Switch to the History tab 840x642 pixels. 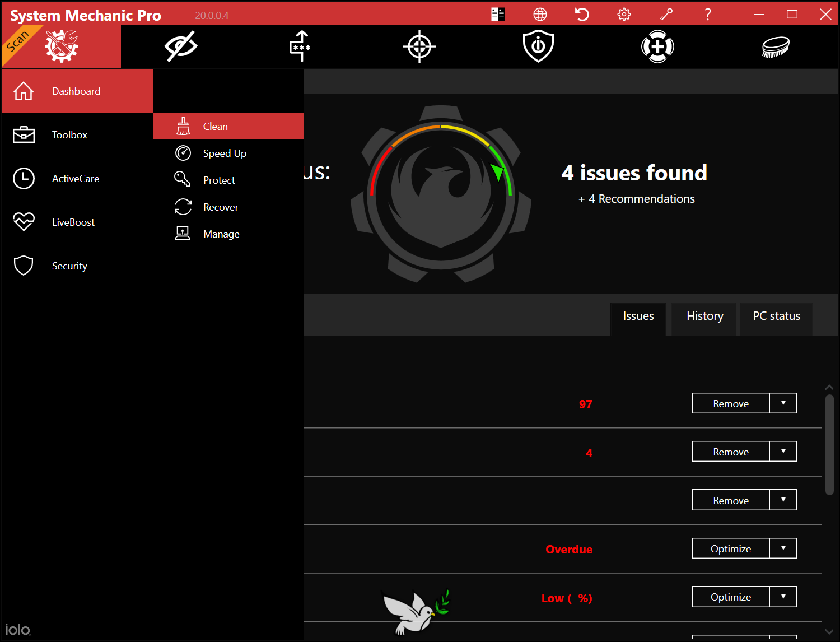(704, 319)
